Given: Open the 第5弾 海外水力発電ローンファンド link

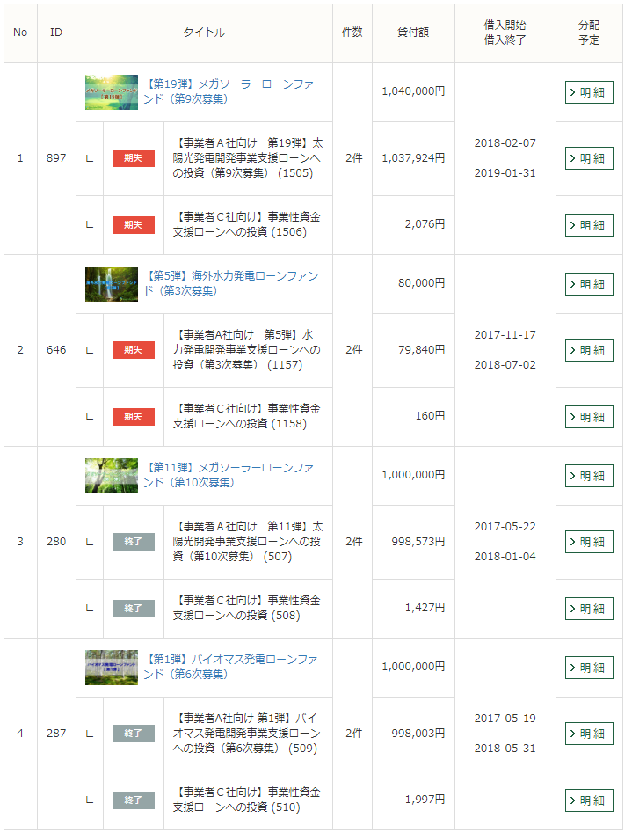Looking at the screenshot, I should point(230,283).
